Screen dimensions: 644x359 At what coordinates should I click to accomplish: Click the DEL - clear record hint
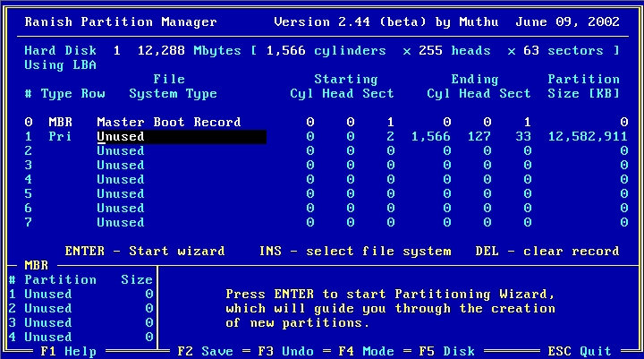(547, 252)
